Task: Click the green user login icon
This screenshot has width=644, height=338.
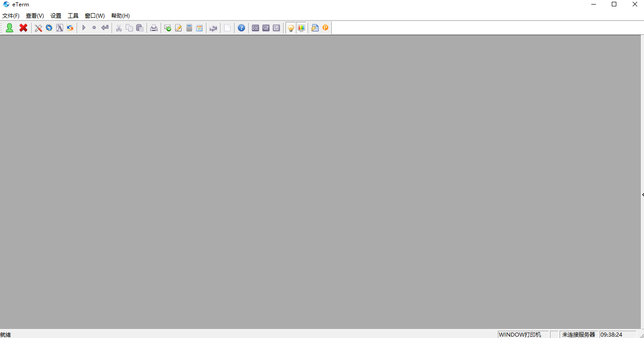Action: (10, 28)
